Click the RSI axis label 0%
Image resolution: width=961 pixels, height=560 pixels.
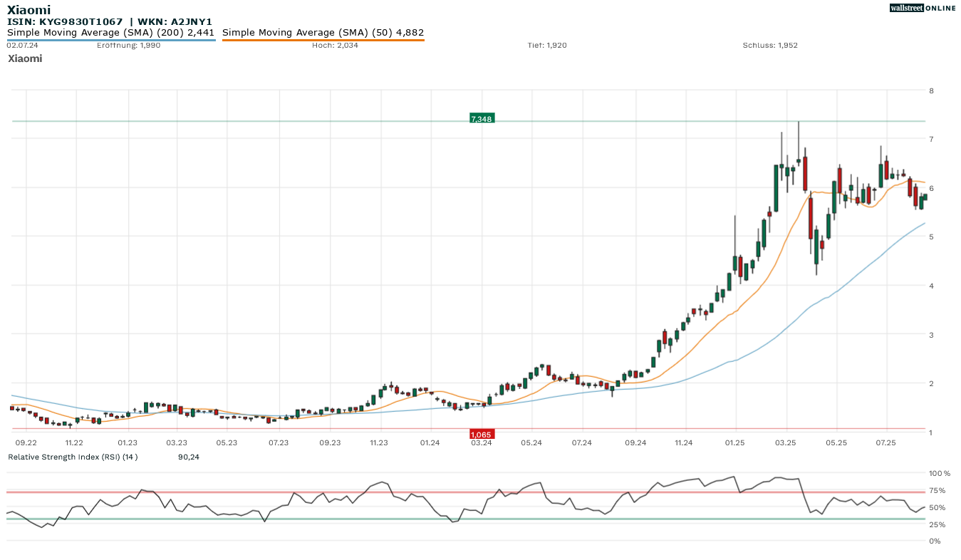point(934,541)
